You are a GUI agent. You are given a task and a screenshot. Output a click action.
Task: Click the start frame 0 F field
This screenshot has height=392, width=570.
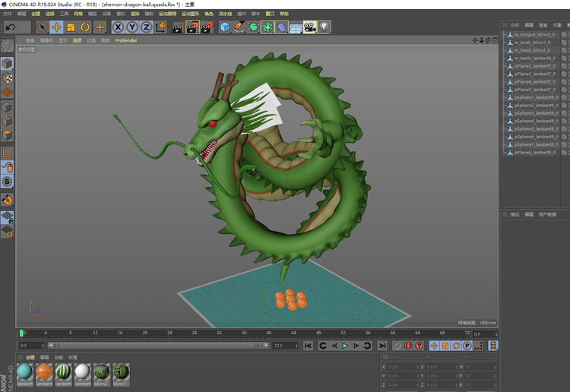coord(31,346)
